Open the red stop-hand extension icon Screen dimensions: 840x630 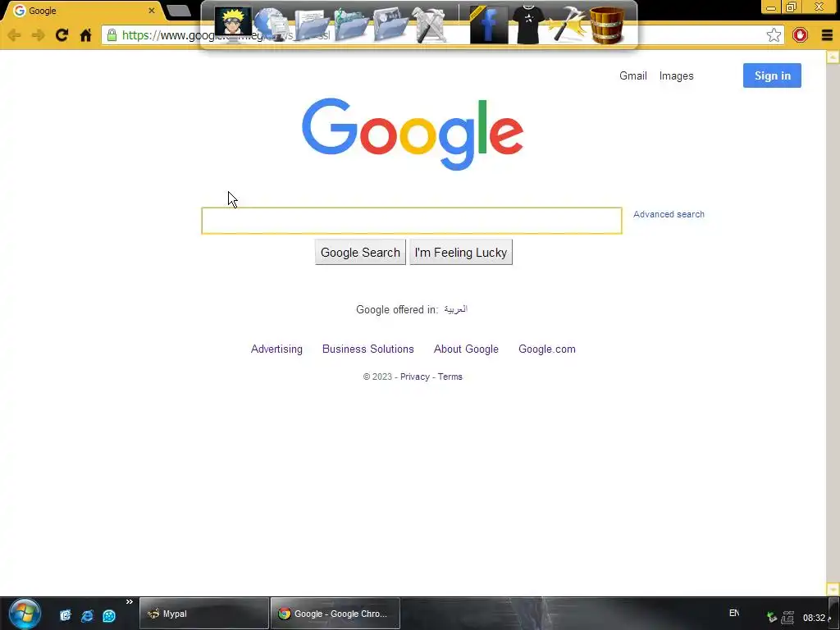pos(800,35)
